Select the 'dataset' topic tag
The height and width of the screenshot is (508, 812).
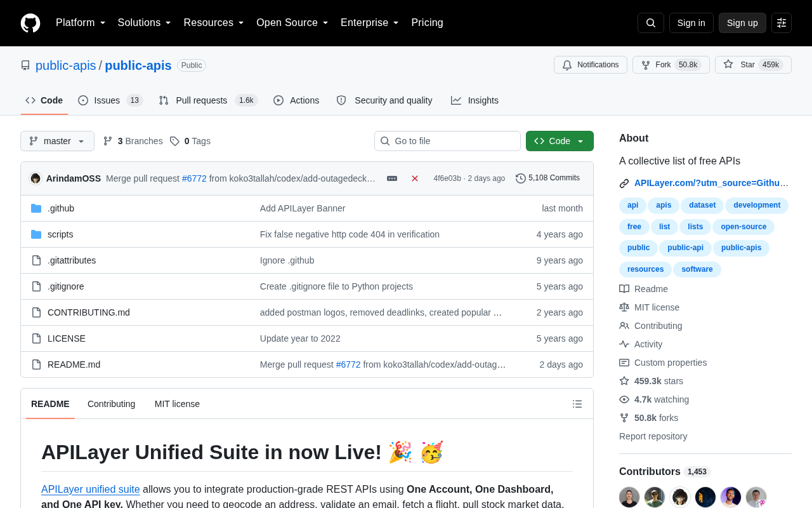(702, 205)
